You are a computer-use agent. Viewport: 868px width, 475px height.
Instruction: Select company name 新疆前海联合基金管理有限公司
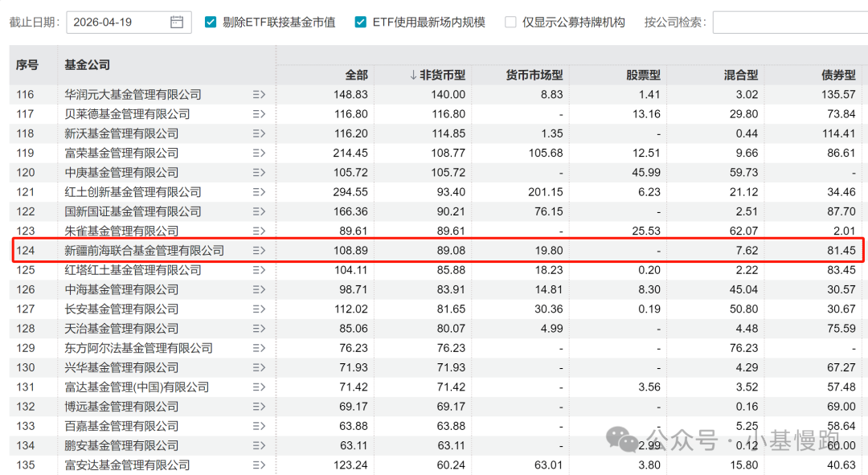click(144, 251)
